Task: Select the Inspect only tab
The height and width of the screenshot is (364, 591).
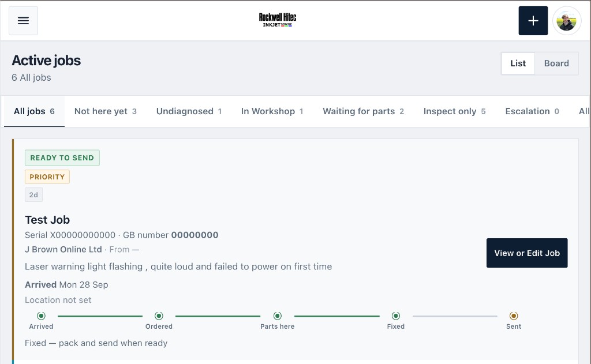Action: (x=455, y=111)
